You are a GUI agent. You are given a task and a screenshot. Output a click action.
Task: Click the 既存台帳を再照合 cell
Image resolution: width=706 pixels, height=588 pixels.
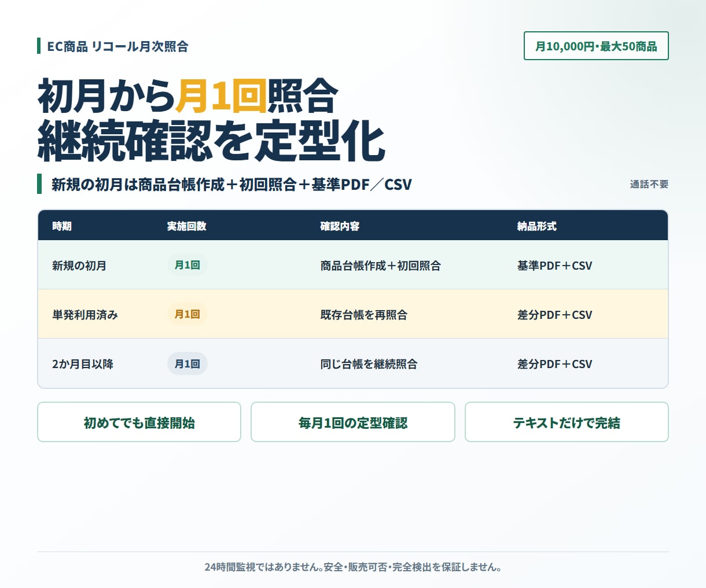coord(364,315)
